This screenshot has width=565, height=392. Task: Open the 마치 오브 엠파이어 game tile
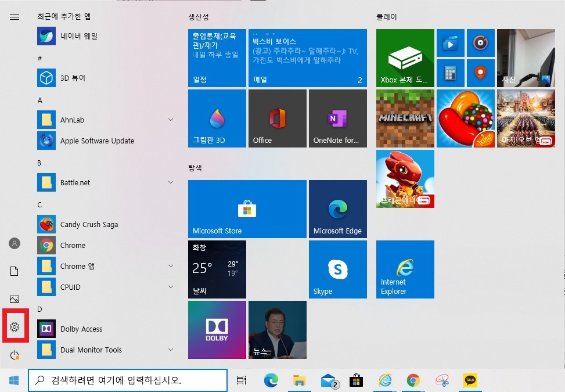point(526,118)
